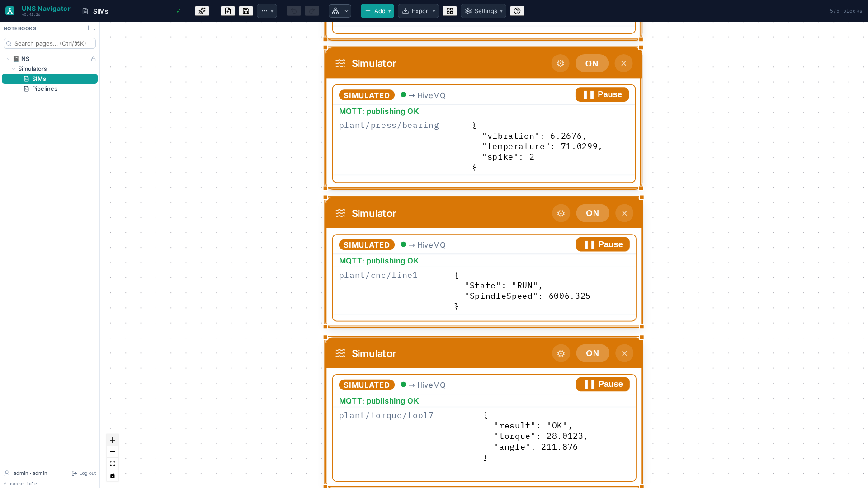This screenshot has height=488, width=868.
Task: Click the plant/press/bearing topic text
Action: pos(389,125)
